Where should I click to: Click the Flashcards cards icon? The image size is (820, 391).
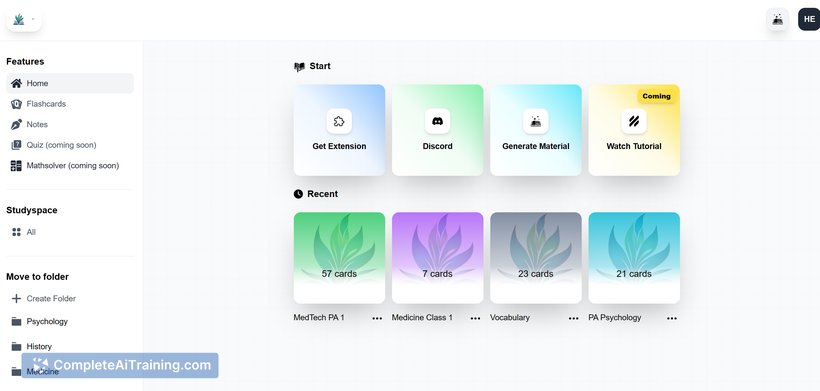point(16,104)
